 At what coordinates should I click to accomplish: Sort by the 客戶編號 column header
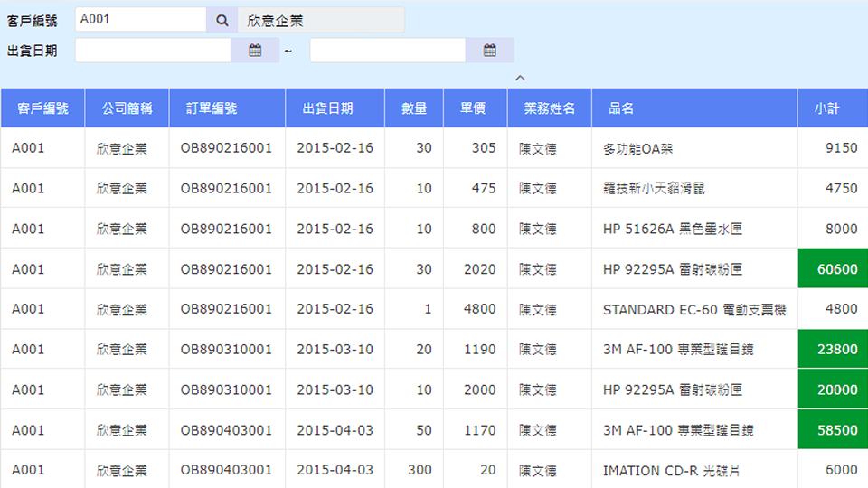[42, 108]
